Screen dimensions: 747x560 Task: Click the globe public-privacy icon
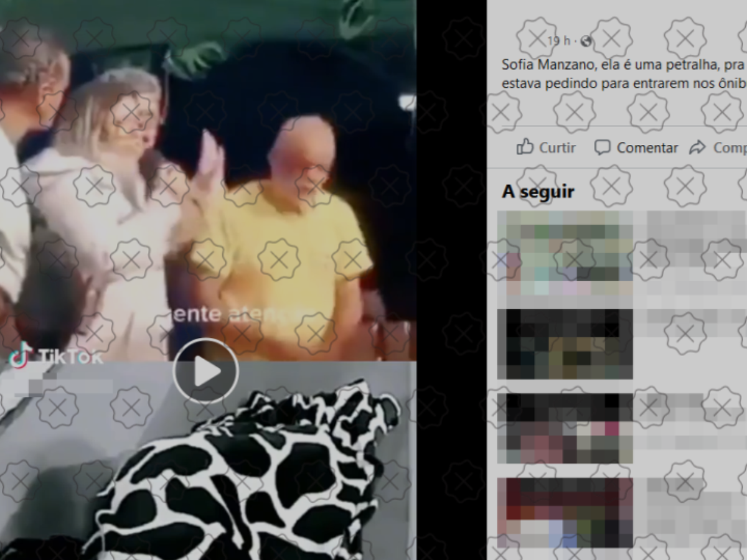click(x=586, y=42)
